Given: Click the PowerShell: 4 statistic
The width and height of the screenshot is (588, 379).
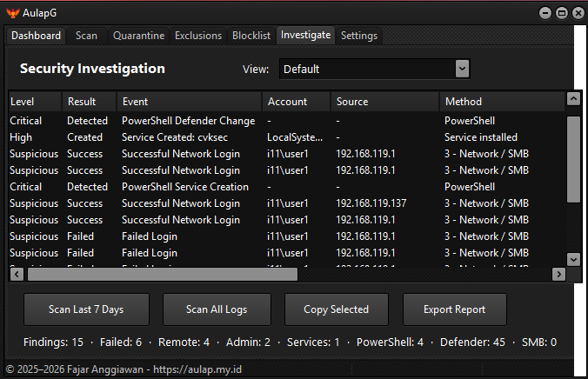Looking at the screenshot, I should tap(390, 342).
